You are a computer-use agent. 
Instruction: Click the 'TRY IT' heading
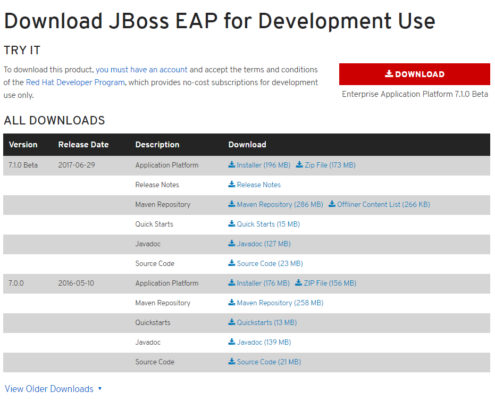click(22, 50)
